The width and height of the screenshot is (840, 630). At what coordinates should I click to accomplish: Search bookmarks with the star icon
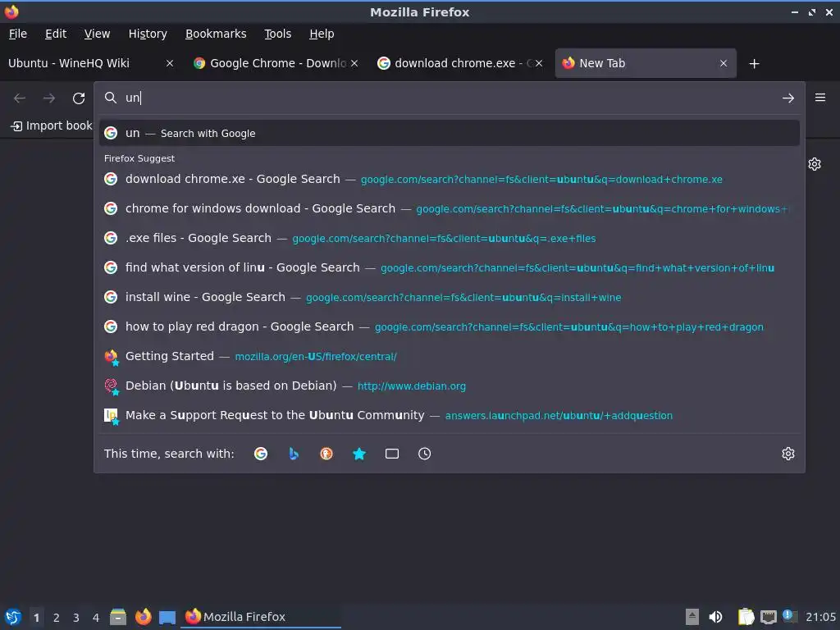[x=359, y=454]
